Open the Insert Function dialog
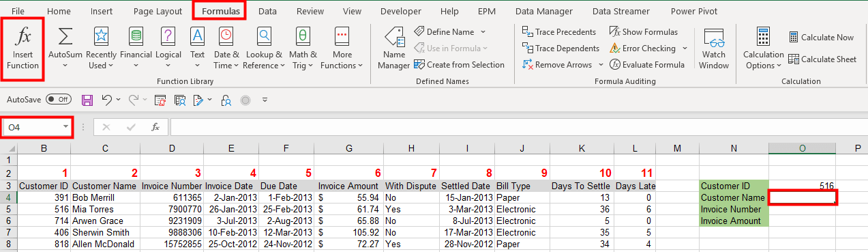Viewport: 868px width, 252px height. click(23, 48)
